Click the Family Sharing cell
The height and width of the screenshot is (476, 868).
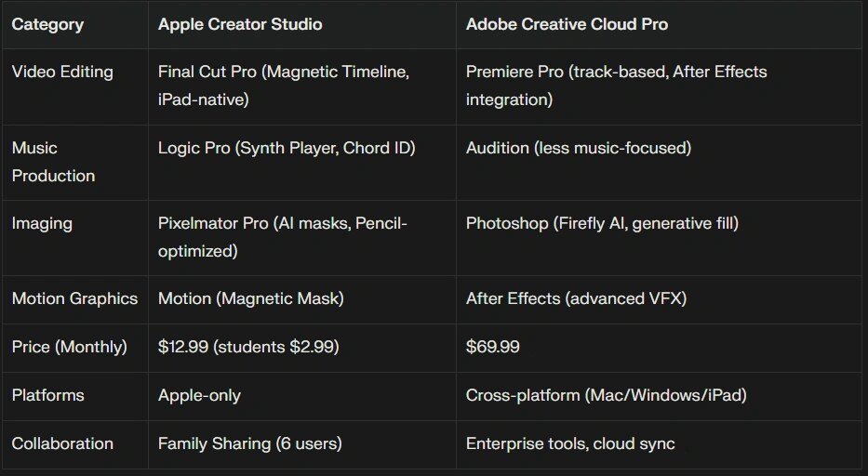pos(249,443)
